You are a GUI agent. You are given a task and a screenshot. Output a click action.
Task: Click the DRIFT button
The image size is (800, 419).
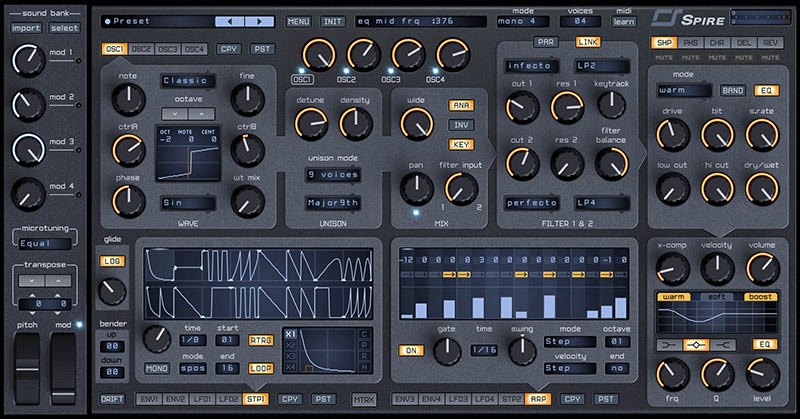coord(112,399)
